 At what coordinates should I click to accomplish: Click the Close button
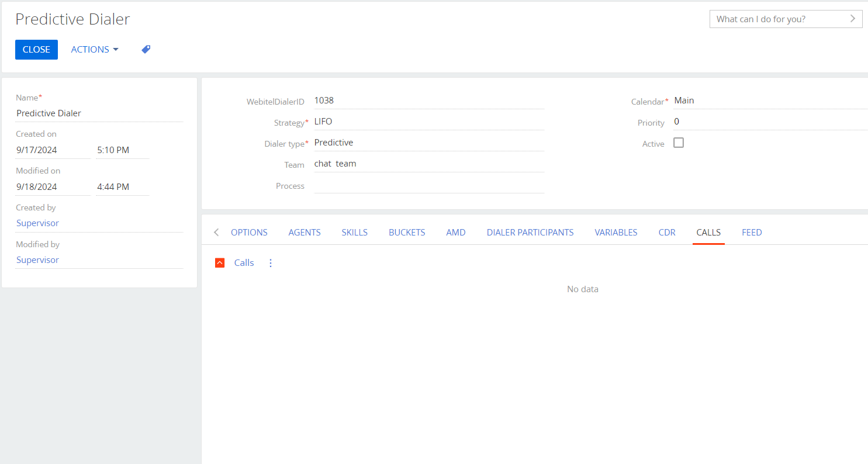[x=36, y=50]
